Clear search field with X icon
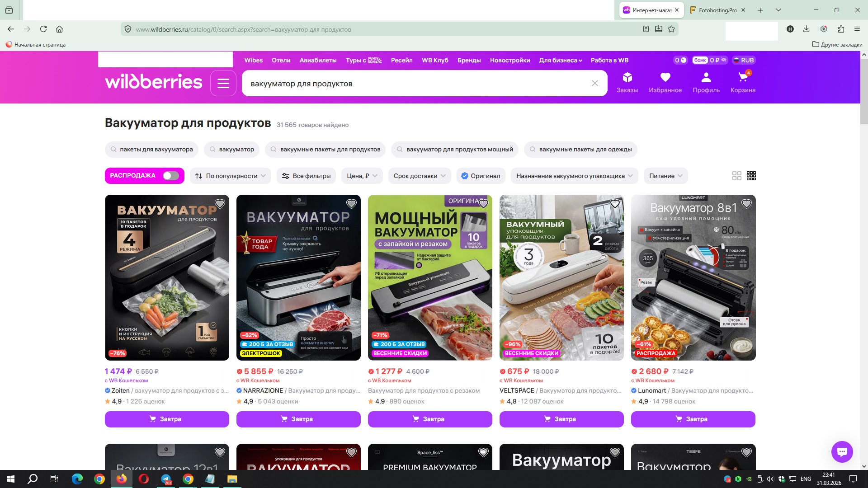This screenshot has height=488, width=868. [x=595, y=84]
